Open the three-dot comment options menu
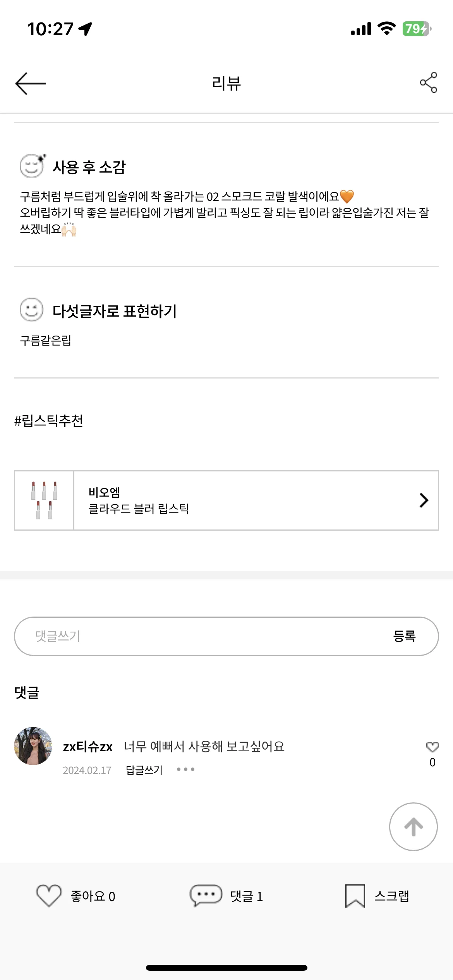The height and width of the screenshot is (980, 453). (185, 769)
